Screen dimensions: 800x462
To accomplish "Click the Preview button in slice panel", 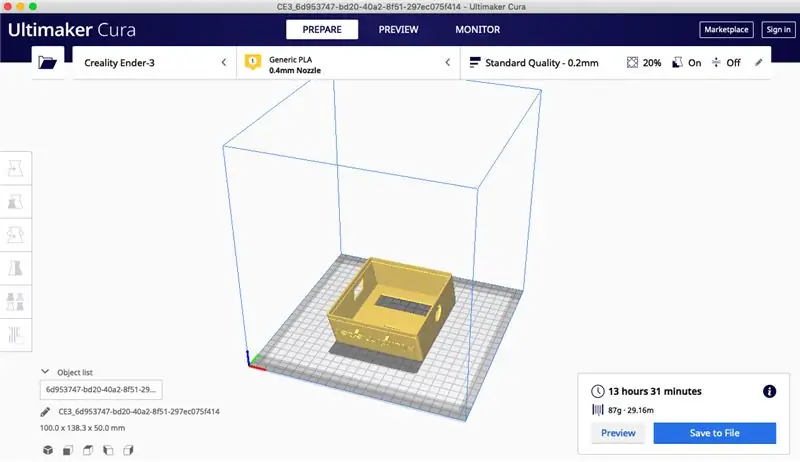I will 618,433.
